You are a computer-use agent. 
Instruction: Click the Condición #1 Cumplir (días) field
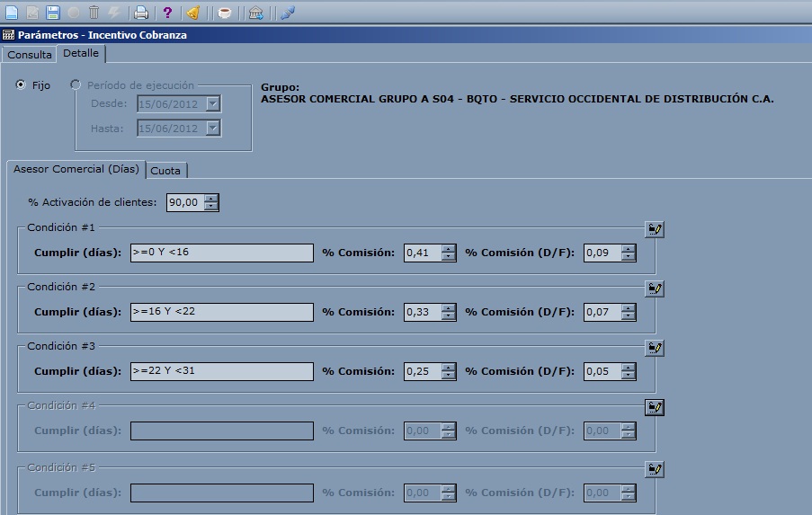tap(221, 253)
